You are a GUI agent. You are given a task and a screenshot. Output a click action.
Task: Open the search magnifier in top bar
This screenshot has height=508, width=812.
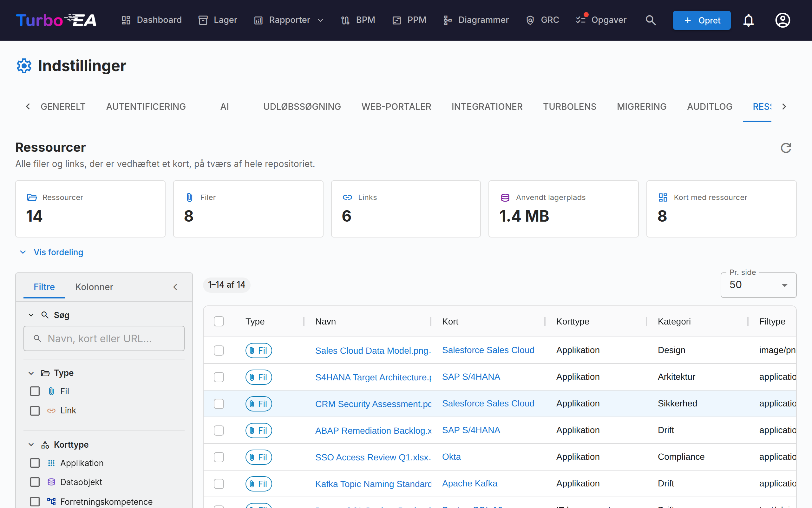651,20
